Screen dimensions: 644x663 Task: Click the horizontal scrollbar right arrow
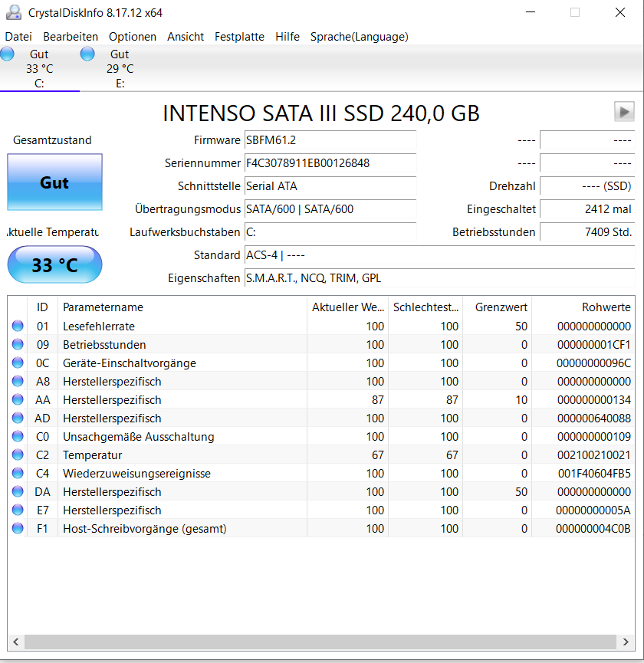[x=626, y=642]
